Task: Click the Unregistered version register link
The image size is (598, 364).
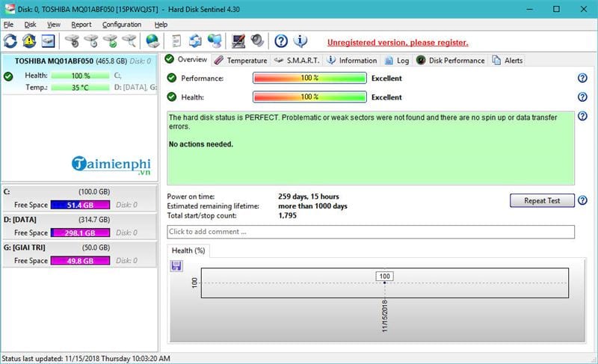Action: [398, 43]
